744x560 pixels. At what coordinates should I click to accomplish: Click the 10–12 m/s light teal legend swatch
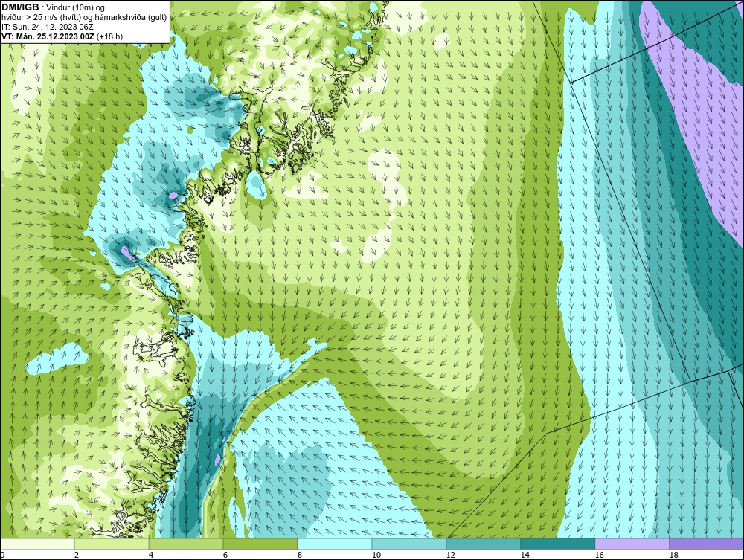(x=409, y=544)
